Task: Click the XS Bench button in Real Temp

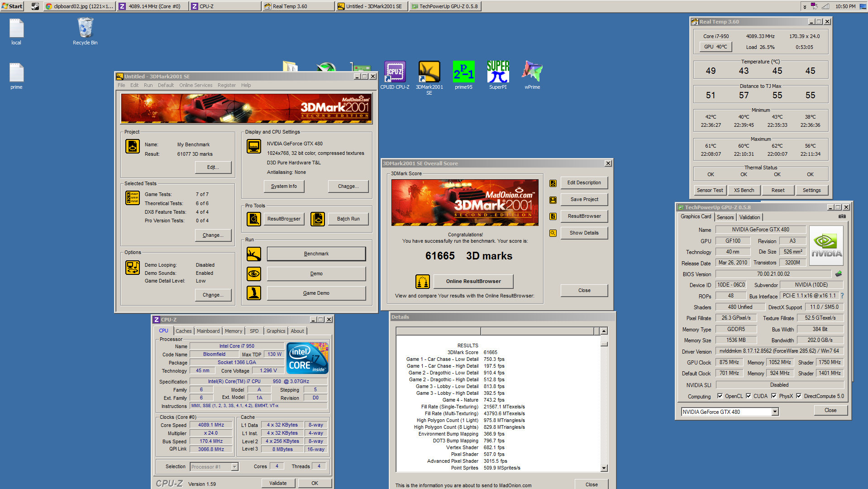Action: pyautogui.click(x=744, y=190)
